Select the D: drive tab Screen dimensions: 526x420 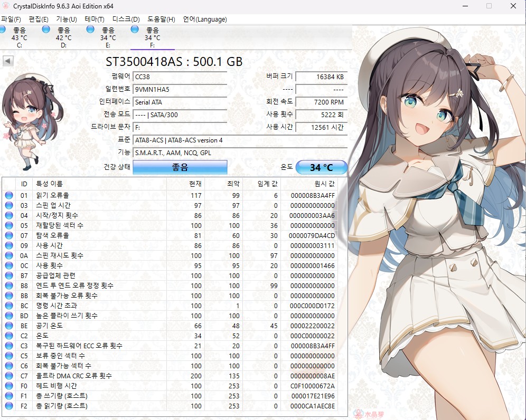[x=64, y=37]
